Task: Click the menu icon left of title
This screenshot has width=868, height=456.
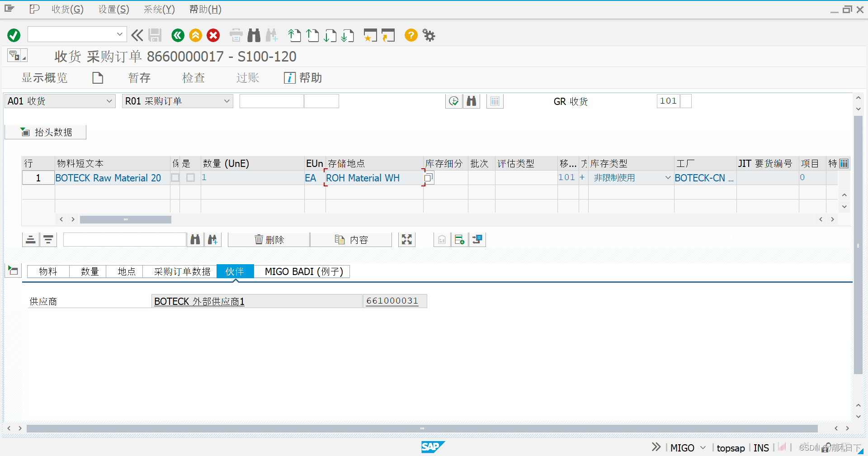Action: [x=17, y=56]
